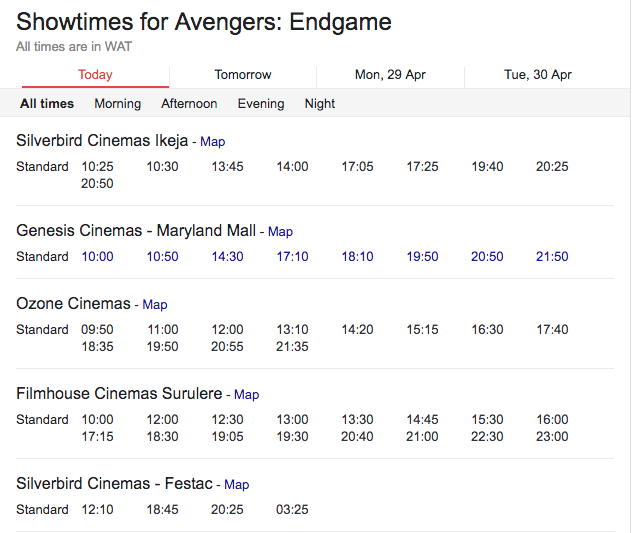The width and height of the screenshot is (640, 533).
Task: Select the All times filter
Action: pyautogui.click(x=47, y=104)
